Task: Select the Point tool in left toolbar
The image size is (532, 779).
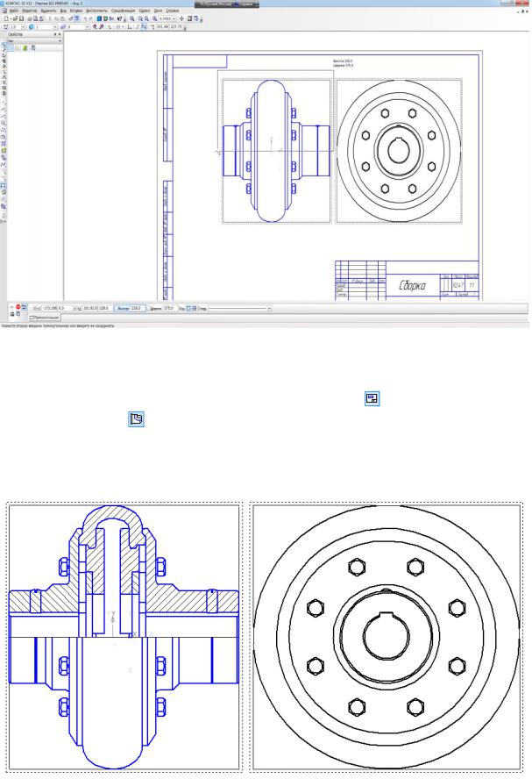Action: (x=4, y=102)
